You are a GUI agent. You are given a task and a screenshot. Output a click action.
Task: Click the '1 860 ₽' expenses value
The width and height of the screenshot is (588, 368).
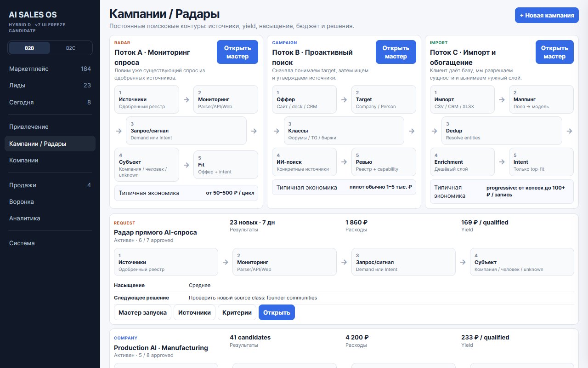point(356,222)
